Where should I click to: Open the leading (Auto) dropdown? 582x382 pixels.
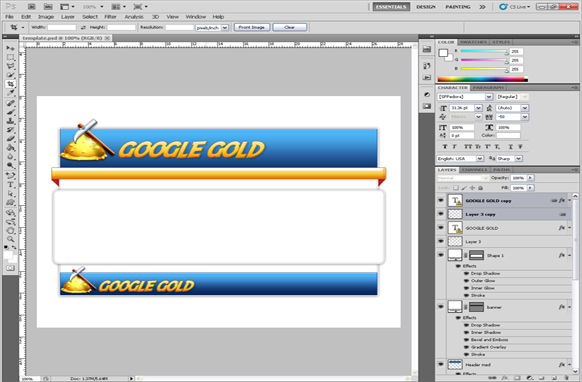pyautogui.click(x=524, y=108)
